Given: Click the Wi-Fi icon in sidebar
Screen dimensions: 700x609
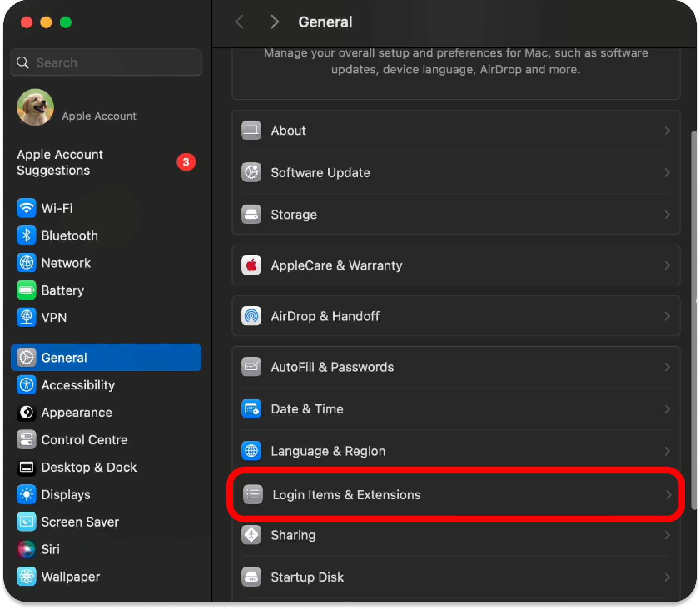Looking at the screenshot, I should 26,208.
